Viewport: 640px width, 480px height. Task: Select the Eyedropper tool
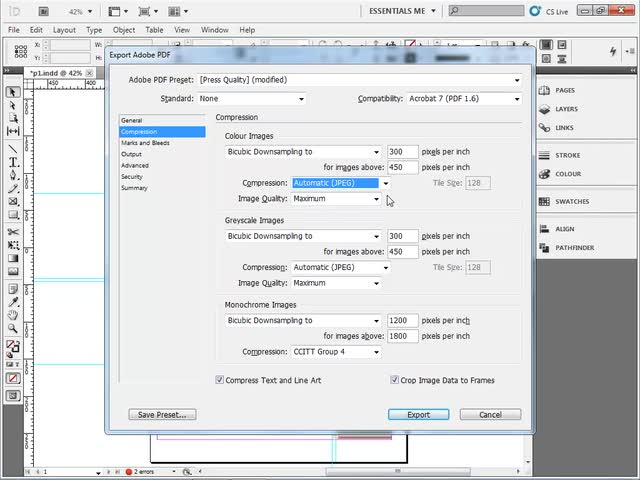pos(13,302)
